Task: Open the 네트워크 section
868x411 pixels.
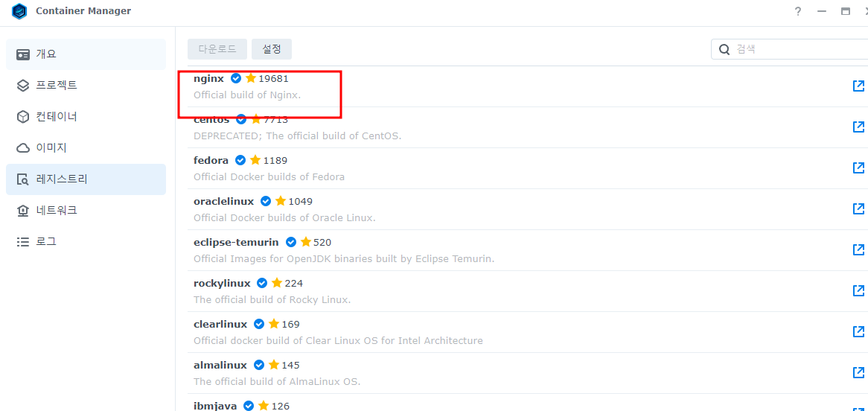Action: [x=86, y=211]
